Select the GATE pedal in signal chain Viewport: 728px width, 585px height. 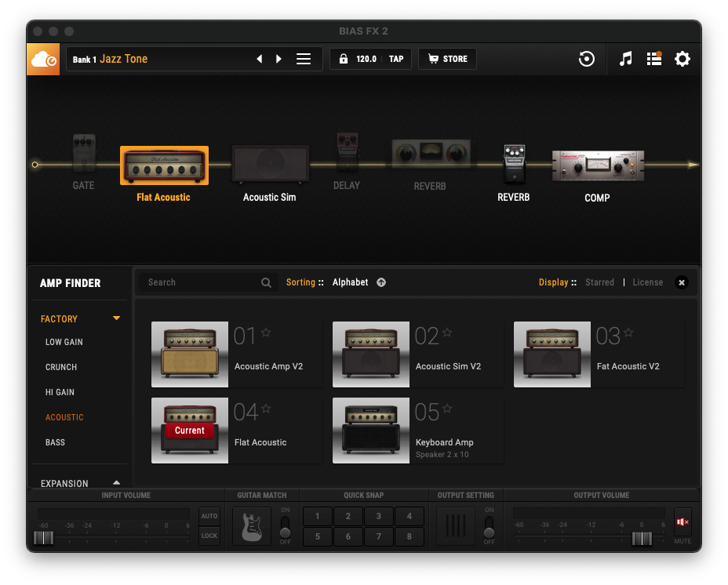pos(84,153)
